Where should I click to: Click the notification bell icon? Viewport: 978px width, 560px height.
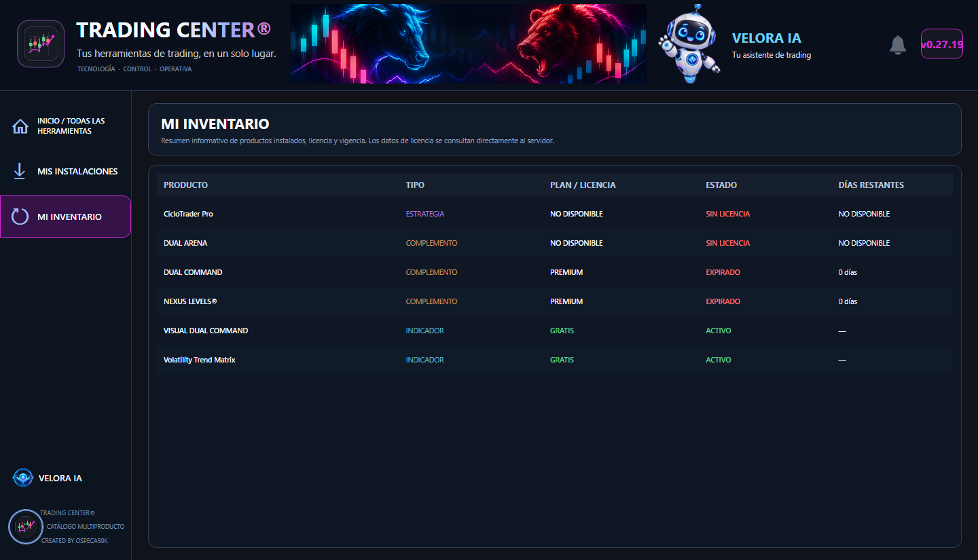coord(898,45)
